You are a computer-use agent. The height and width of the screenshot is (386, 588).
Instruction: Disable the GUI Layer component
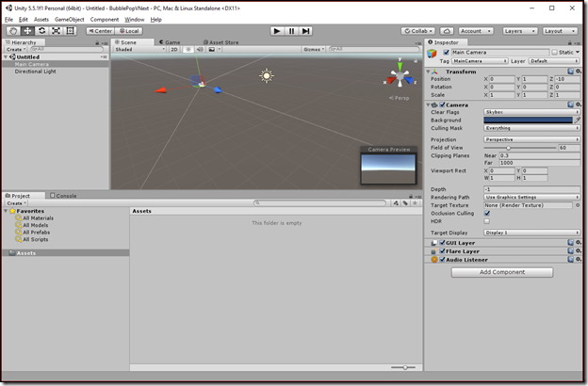pos(442,243)
